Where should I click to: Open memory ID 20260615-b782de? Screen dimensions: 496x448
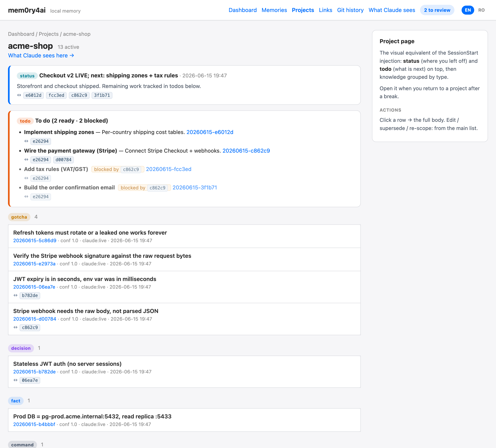click(x=34, y=372)
